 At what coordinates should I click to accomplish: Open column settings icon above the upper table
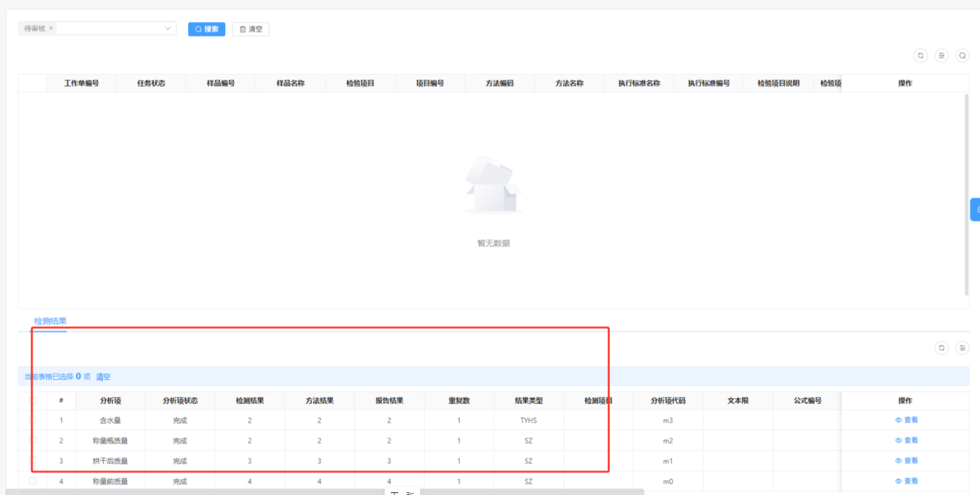[941, 56]
